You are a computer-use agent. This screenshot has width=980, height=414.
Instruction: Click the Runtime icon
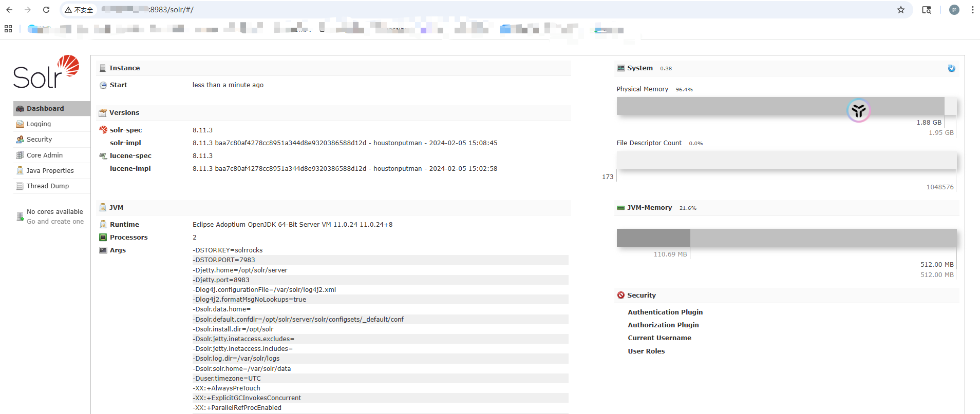point(103,224)
